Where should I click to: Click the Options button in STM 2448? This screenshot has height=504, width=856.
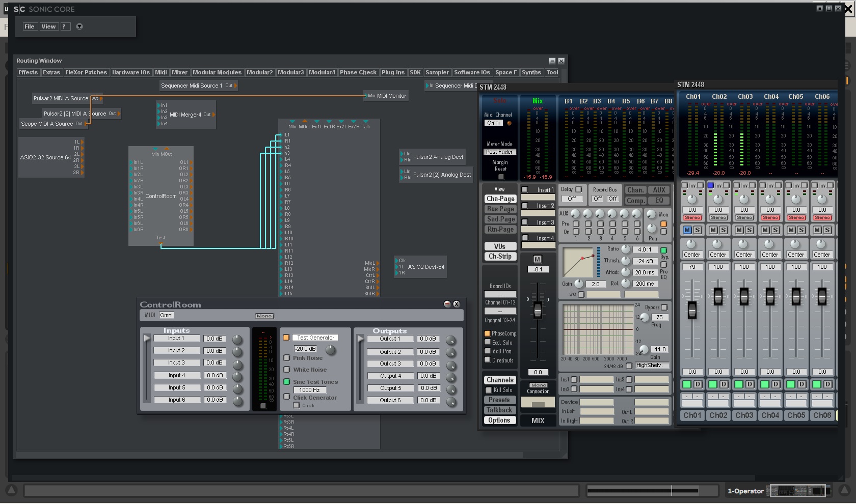[499, 421]
